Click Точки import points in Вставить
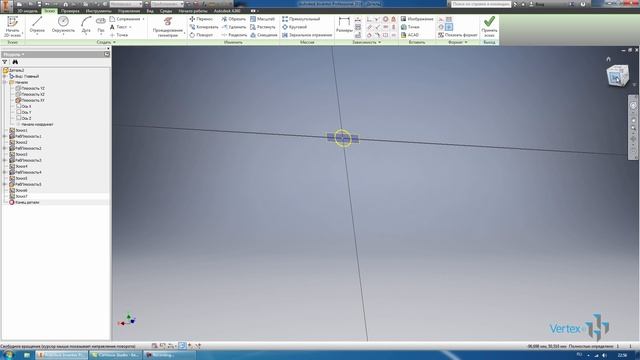The width and height of the screenshot is (640, 360). point(410,27)
